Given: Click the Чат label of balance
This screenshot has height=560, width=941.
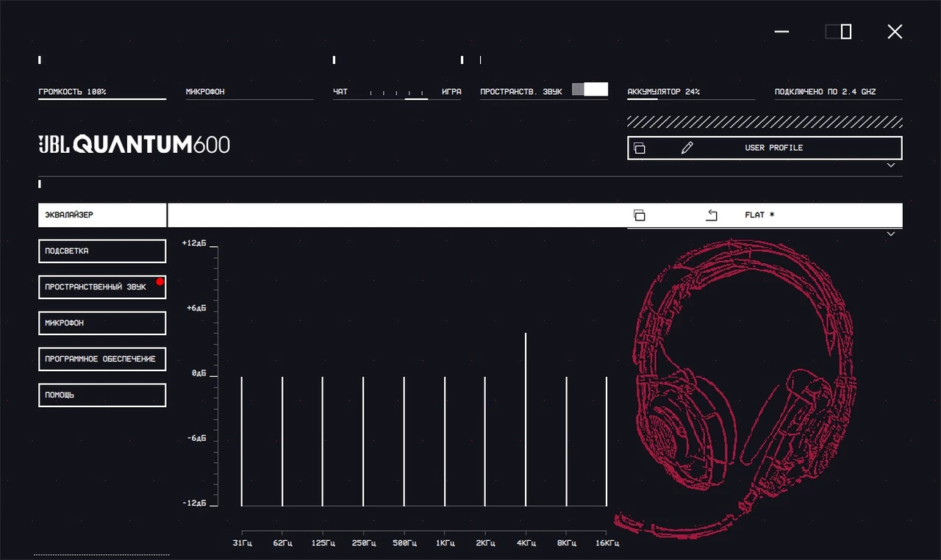Looking at the screenshot, I should point(340,92).
